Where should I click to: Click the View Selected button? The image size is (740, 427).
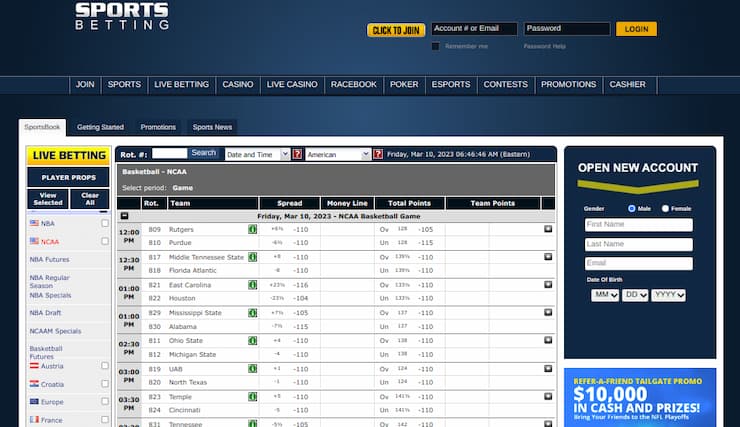48,199
